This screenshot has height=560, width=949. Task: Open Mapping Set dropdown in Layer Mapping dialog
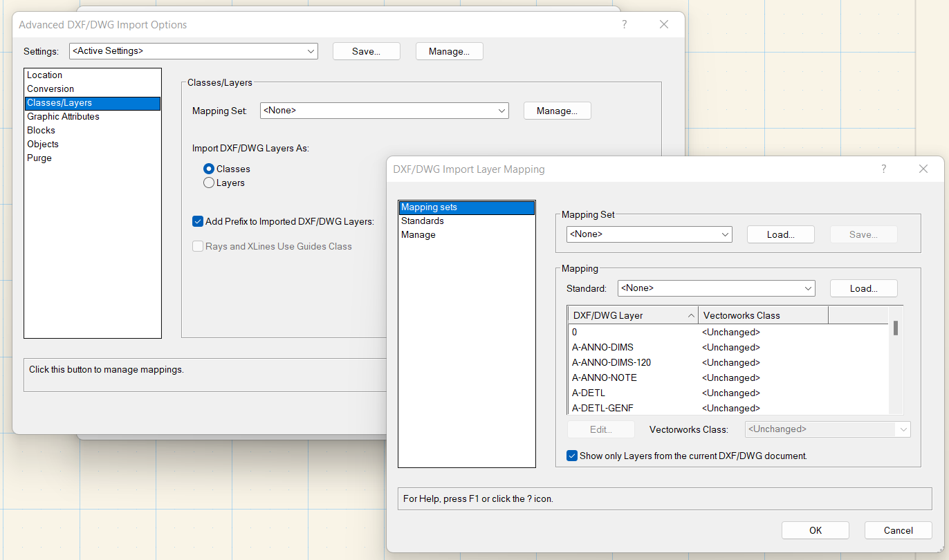click(649, 234)
